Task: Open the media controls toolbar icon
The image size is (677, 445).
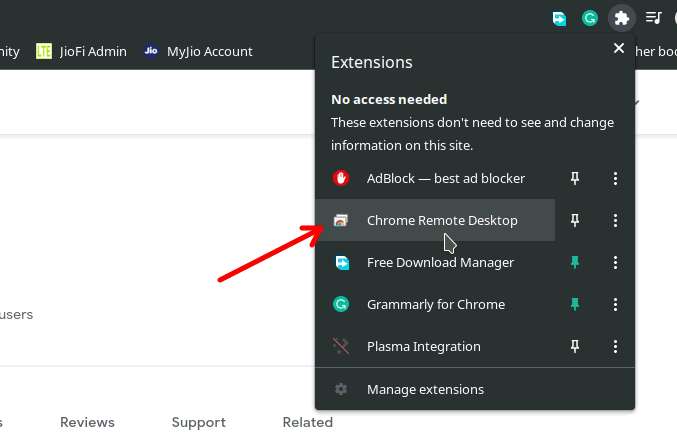Action: point(653,18)
